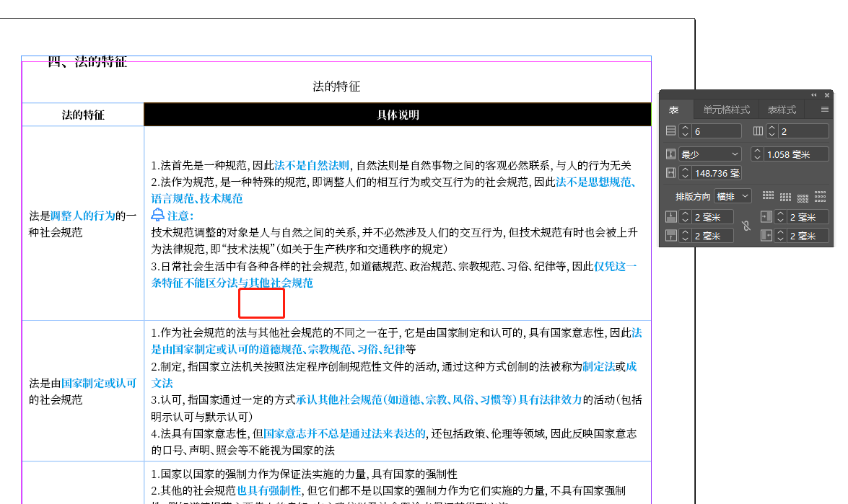
Task: Click the column width icon beside 148.736
Action: coord(670,173)
